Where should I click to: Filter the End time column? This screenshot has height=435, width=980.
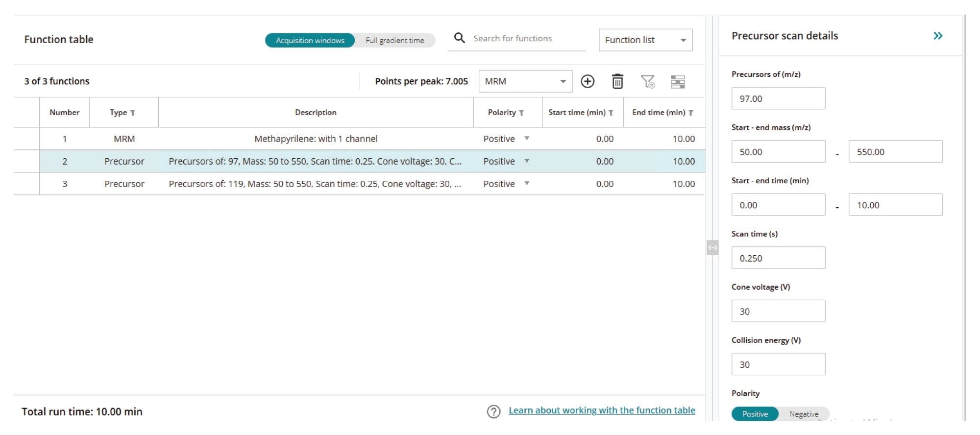point(690,113)
